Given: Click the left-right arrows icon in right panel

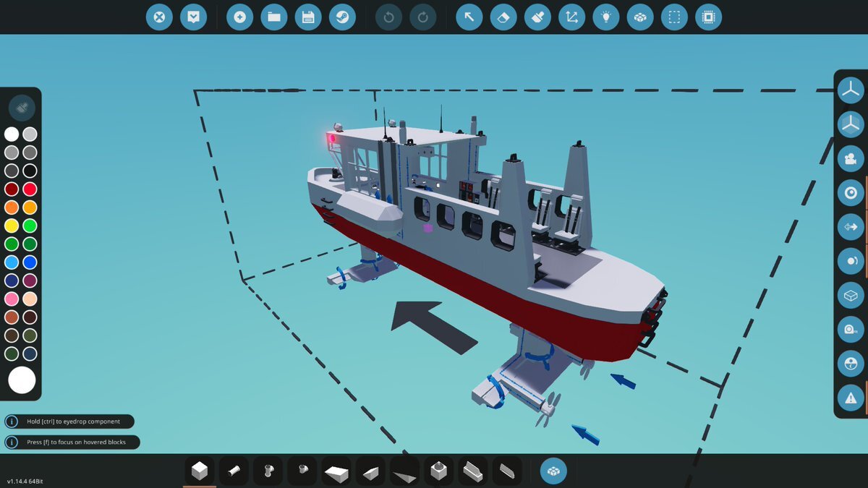Looking at the screenshot, I should (851, 227).
